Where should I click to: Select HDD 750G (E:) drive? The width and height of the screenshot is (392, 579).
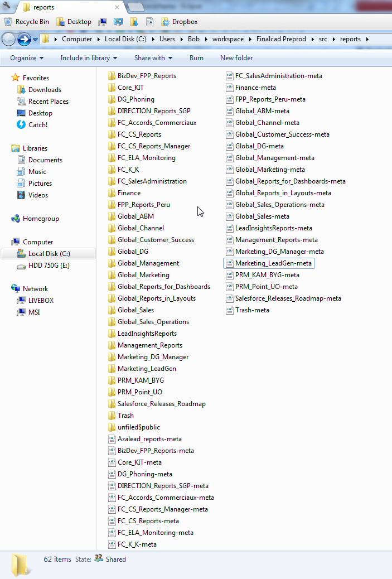(49, 266)
